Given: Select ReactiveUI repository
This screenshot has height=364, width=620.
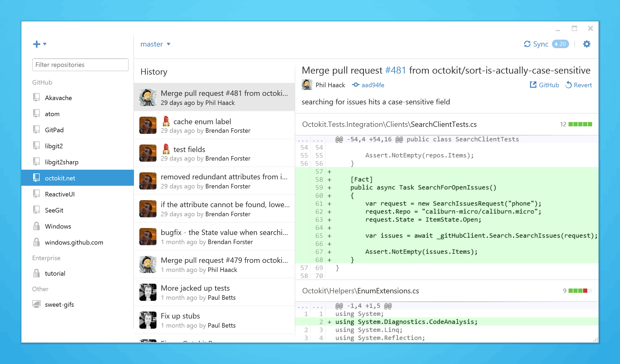Looking at the screenshot, I should [78, 194].
